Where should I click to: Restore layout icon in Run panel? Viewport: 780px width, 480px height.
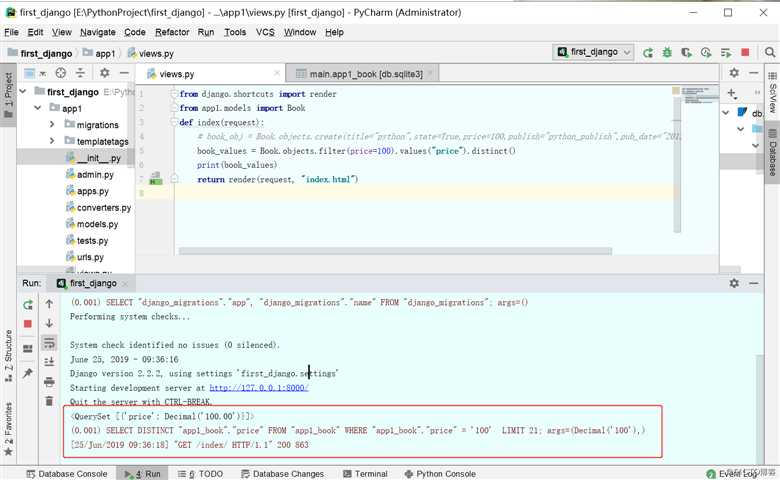pyautogui.click(x=28, y=348)
